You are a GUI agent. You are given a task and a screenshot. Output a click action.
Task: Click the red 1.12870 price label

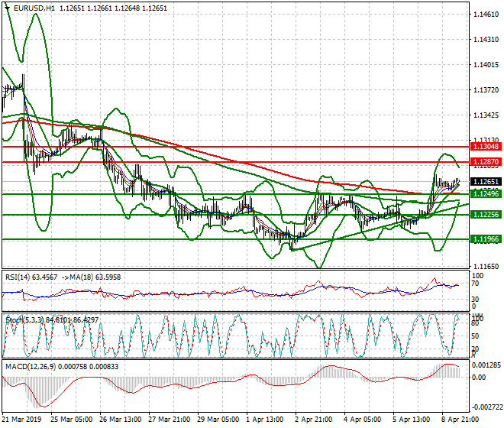[486, 162]
